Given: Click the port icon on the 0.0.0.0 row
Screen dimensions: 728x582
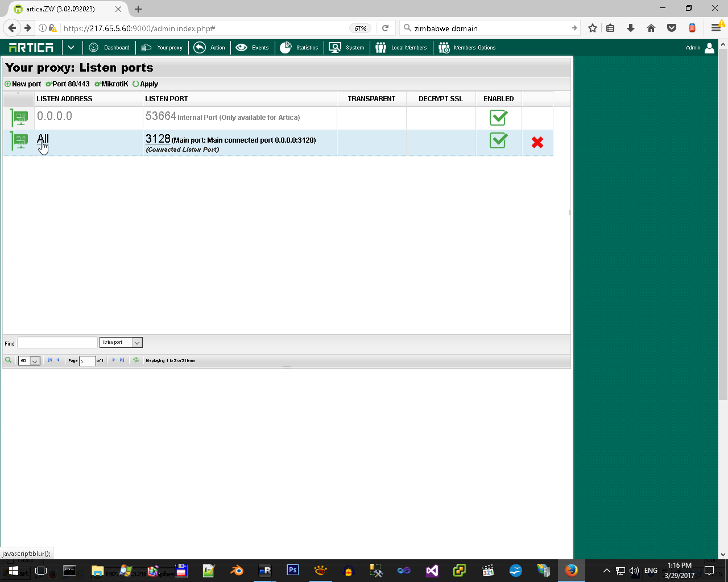Looking at the screenshot, I should coord(19,118).
